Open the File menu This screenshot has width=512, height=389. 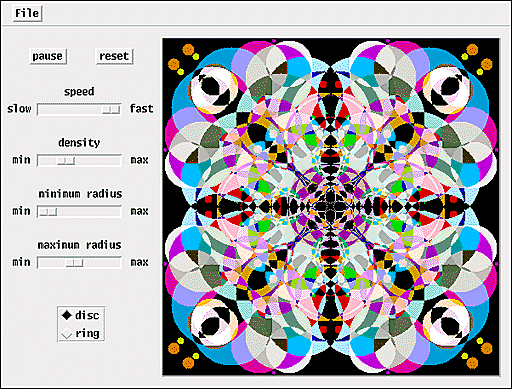click(27, 13)
